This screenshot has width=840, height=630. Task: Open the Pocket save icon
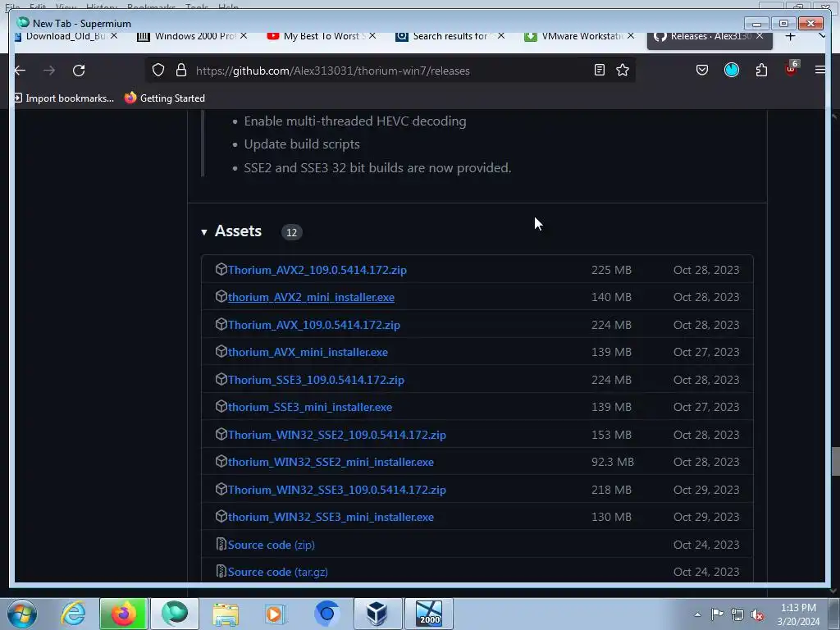(x=702, y=71)
